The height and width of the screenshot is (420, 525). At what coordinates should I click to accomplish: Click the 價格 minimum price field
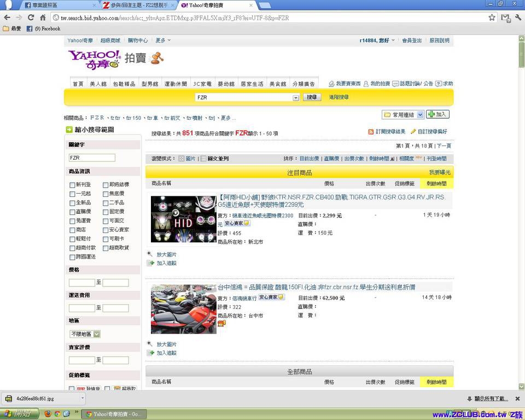(82, 283)
